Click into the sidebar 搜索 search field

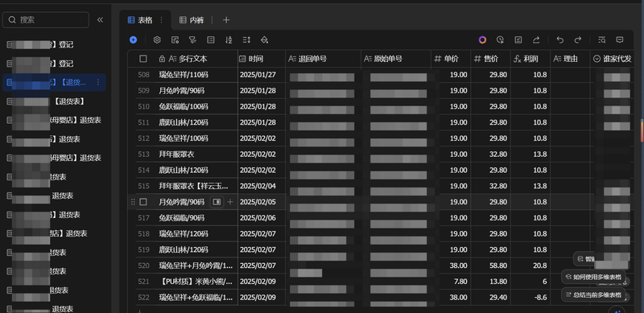(46, 20)
